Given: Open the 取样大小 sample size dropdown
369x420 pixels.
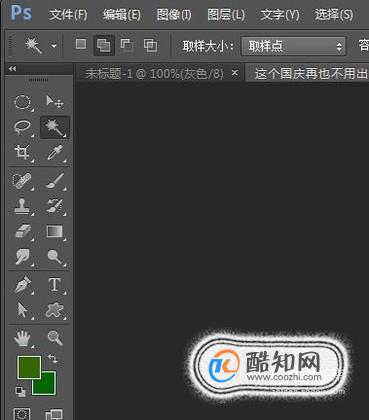Looking at the screenshot, I should (x=294, y=46).
